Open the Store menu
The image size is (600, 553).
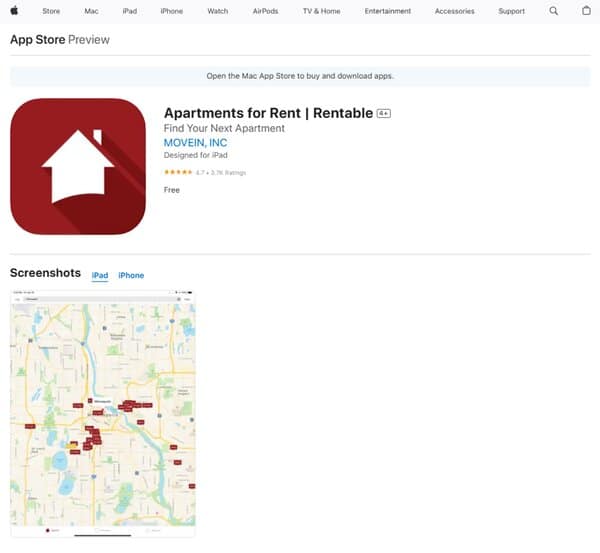(51, 11)
